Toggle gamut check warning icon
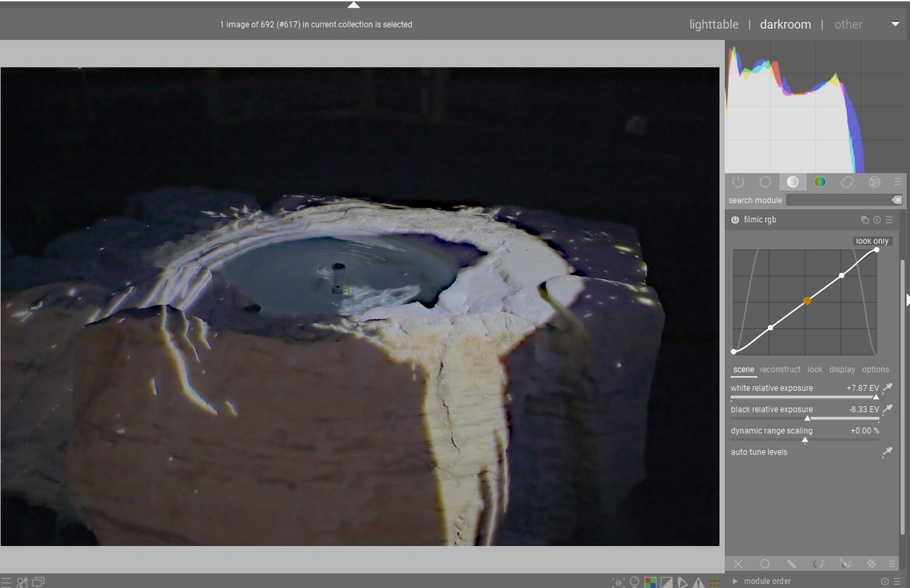 [x=698, y=582]
